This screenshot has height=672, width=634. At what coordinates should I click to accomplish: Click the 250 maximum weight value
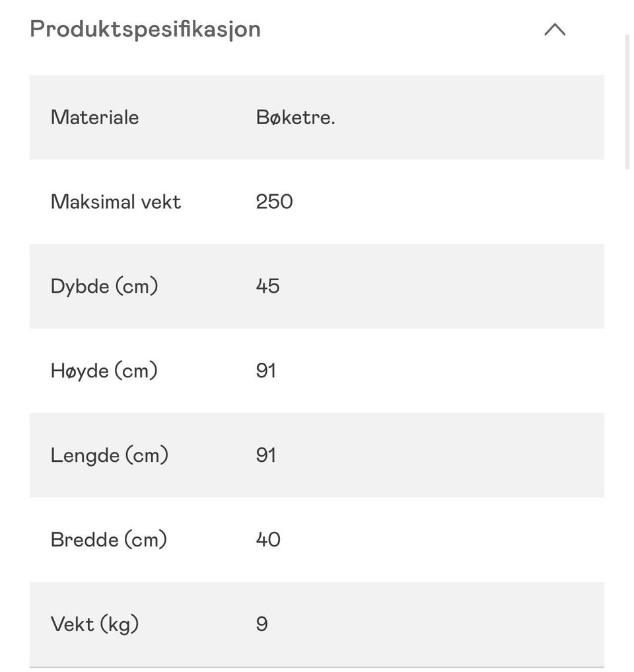[275, 202]
